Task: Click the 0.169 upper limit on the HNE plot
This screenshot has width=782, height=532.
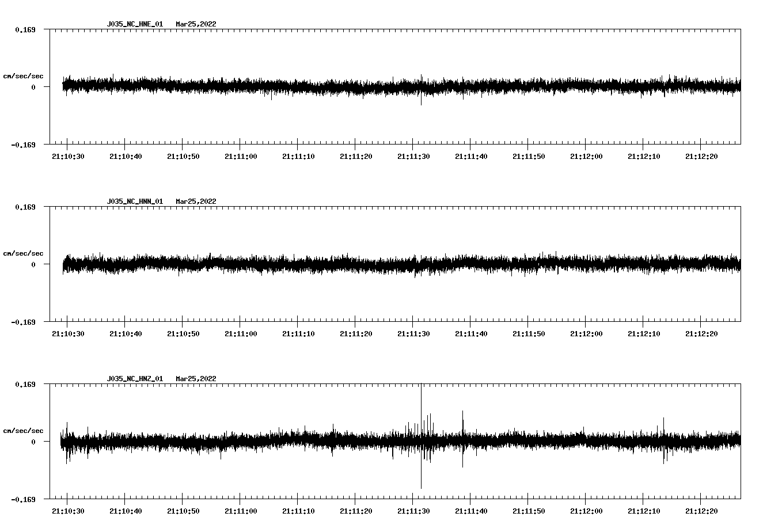Action: click(x=25, y=29)
